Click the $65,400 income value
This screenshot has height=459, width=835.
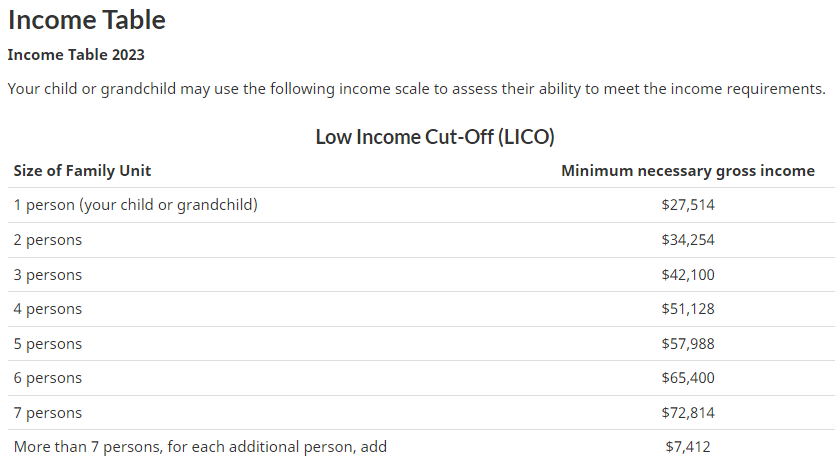(x=687, y=378)
